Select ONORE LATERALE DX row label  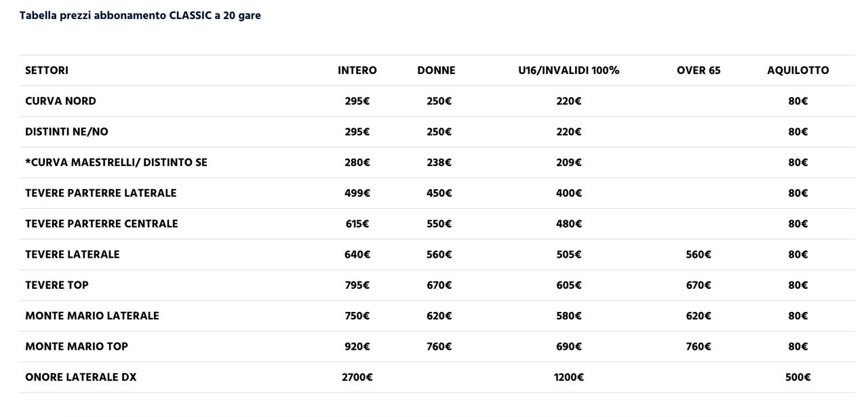81,377
